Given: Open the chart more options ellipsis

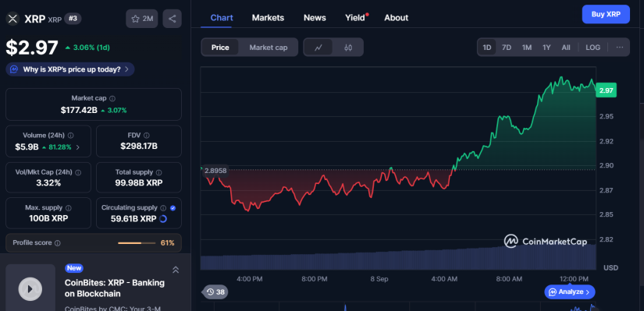Looking at the screenshot, I should [619, 48].
